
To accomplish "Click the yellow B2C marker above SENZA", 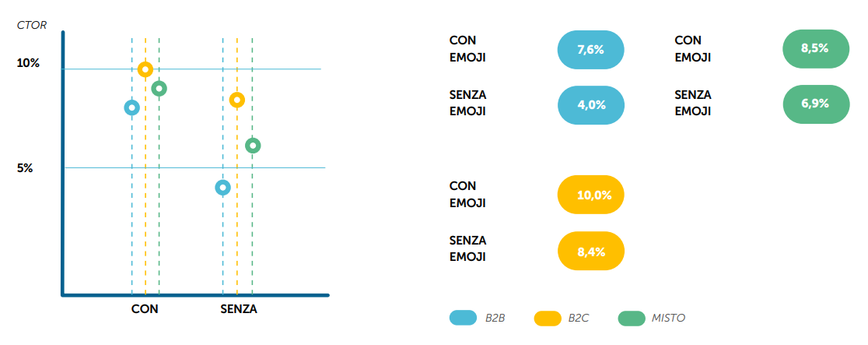I will (x=237, y=100).
